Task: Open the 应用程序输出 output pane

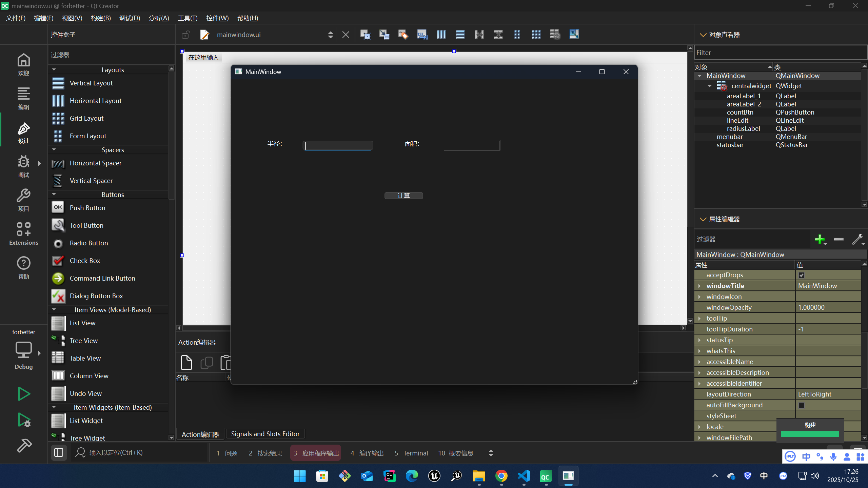Action: (316, 453)
